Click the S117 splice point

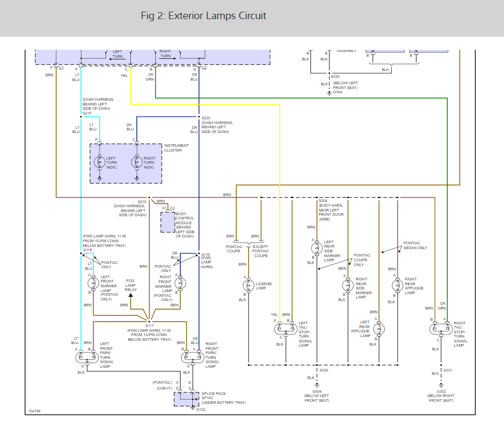[x=149, y=321]
